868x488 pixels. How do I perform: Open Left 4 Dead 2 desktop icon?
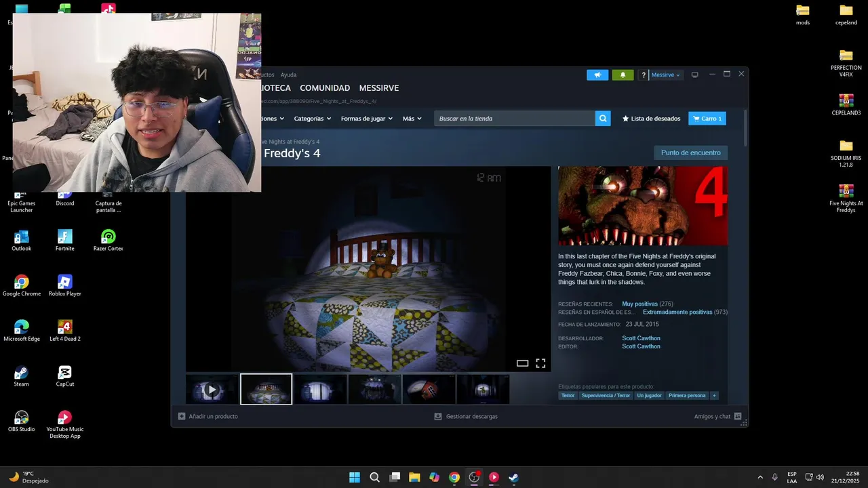pos(65,331)
